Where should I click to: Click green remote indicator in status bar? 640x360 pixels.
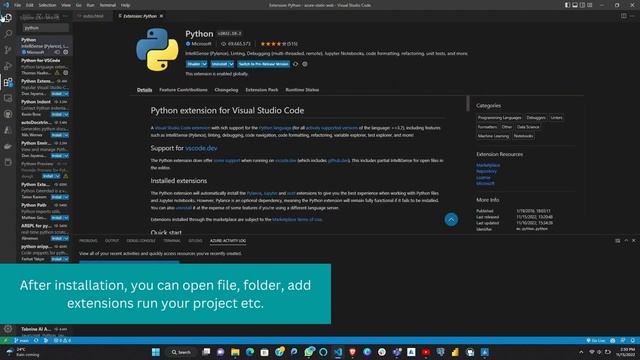tap(5, 340)
